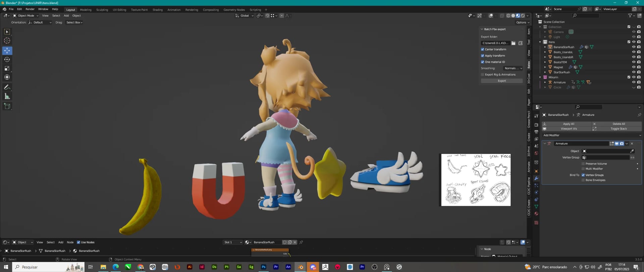Expand the Armature object in outliner
644x272 pixels.
tap(545, 82)
